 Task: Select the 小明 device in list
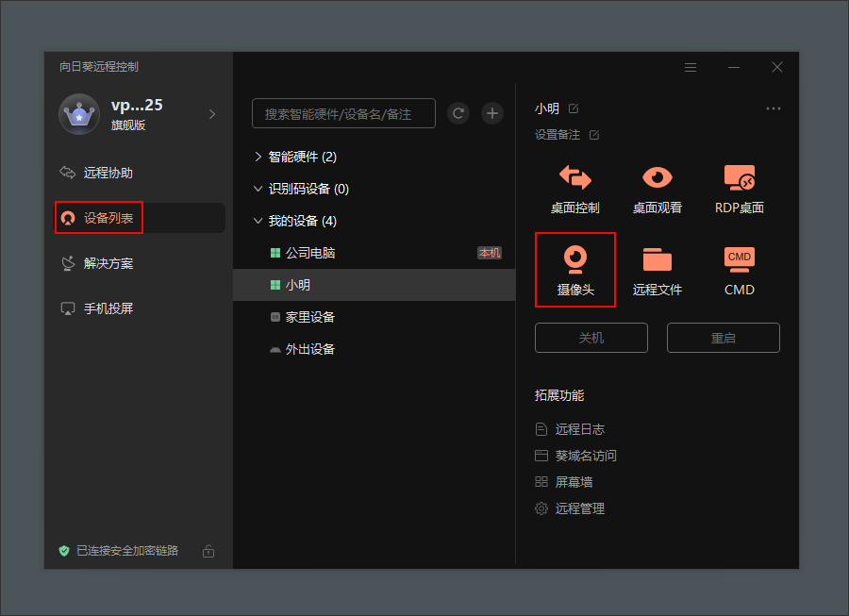coord(375,285)
